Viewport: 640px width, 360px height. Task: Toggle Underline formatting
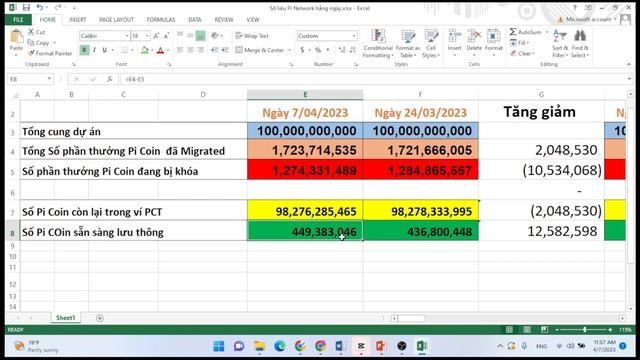point(104,50)
